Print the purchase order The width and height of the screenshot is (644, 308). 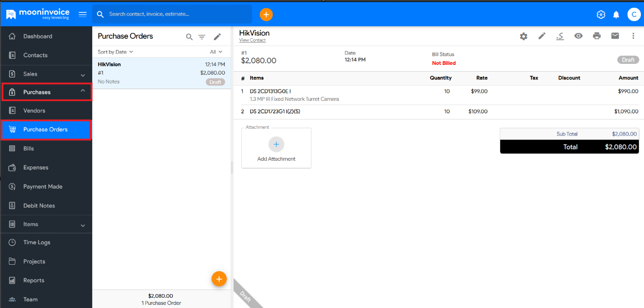[597, 36]
